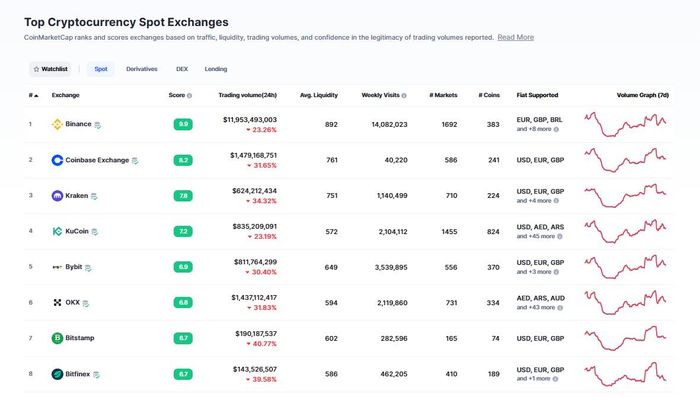Click the Volume Graph (7d) header
Viewport: 700px width, 397px height.
pos(643,95)
